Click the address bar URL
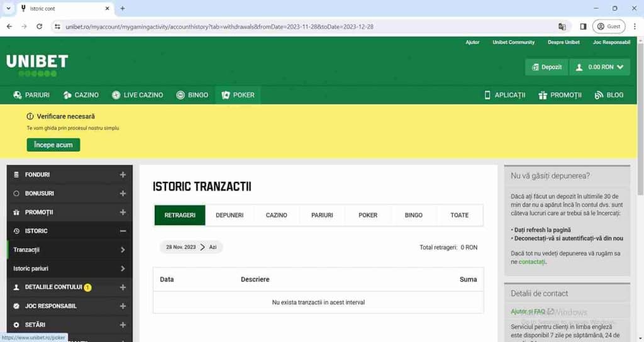The height and width of the screenshot is (342, 644). (x=219, y=26)
